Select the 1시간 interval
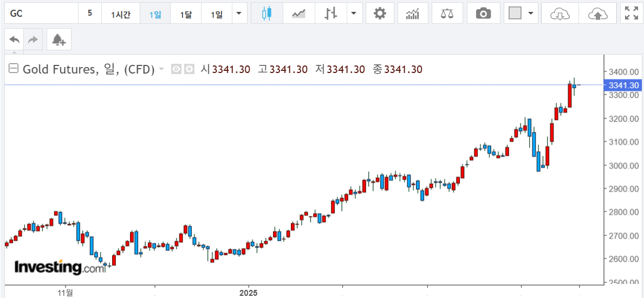Viewport: 644px width, 298px height. coord(121,14)
